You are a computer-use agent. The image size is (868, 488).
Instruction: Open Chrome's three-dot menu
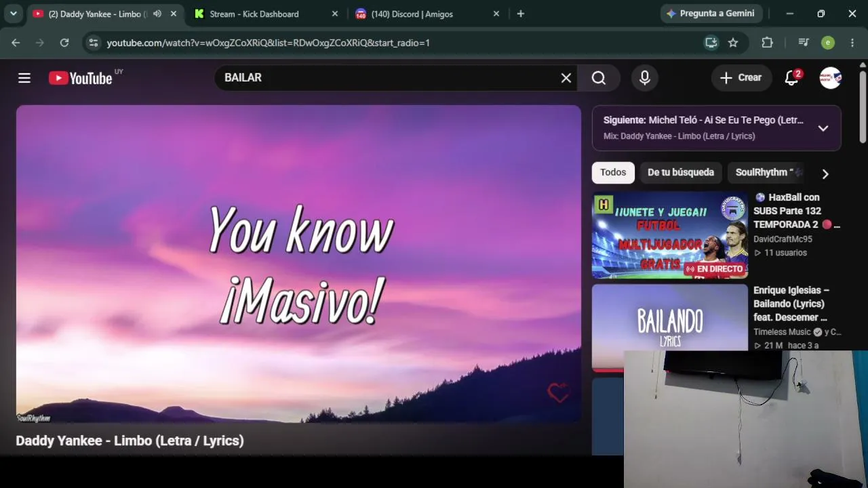click(852, 43)
